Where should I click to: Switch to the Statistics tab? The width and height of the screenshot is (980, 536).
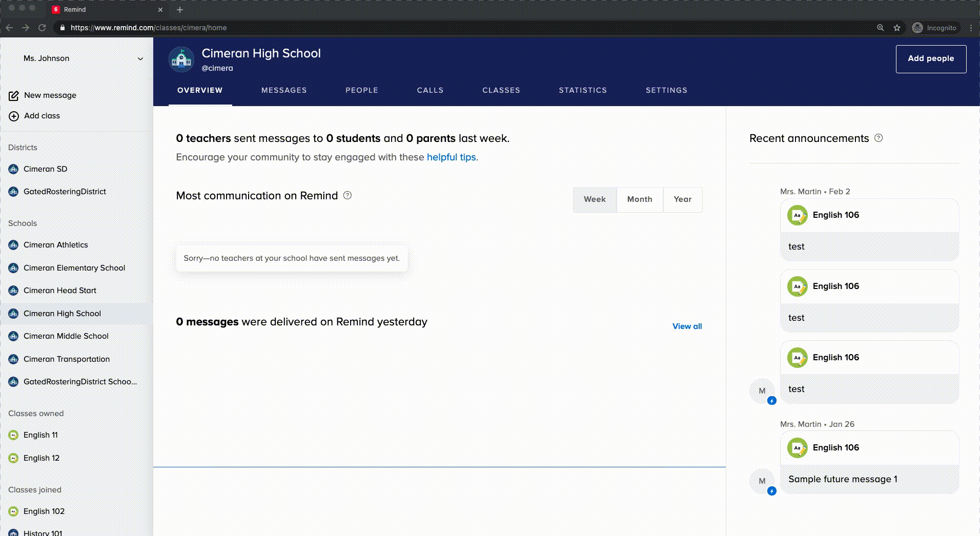coord(583,90)
